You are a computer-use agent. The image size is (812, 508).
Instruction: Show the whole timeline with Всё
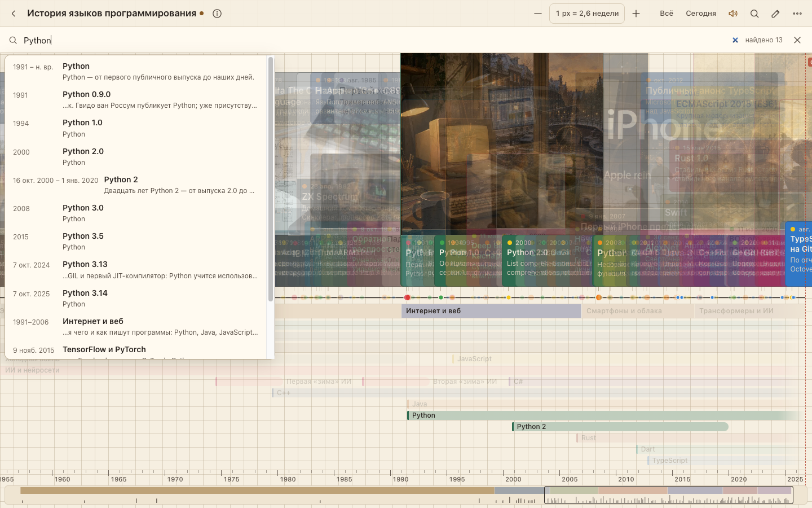pyautogui.click(x=667, y=14)
